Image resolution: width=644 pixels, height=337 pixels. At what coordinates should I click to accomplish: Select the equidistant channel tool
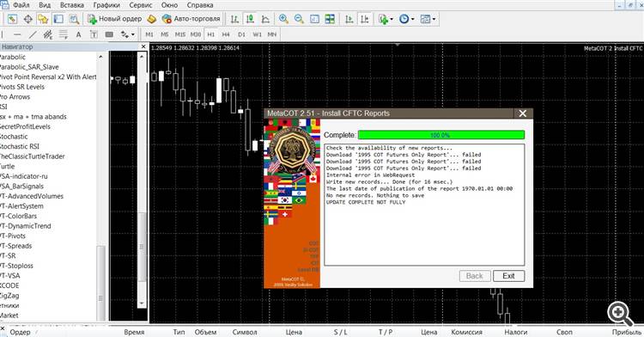(x=48, y=34)
